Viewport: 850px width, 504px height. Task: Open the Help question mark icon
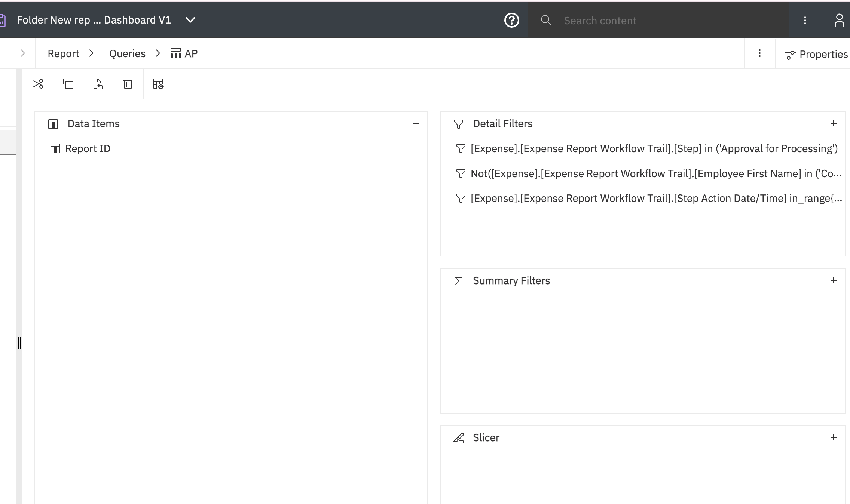pyautogui.click(x=512, y=20)
